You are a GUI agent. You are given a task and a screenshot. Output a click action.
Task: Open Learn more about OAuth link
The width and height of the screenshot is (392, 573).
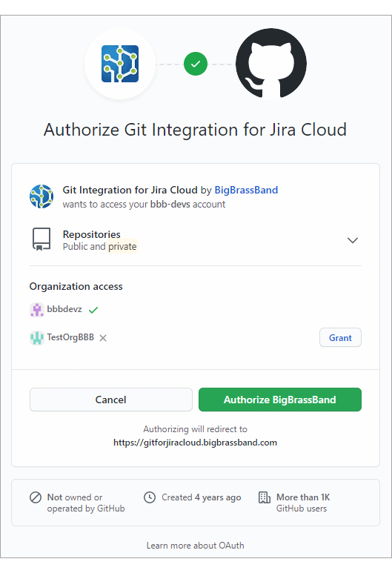click(196, 546)
